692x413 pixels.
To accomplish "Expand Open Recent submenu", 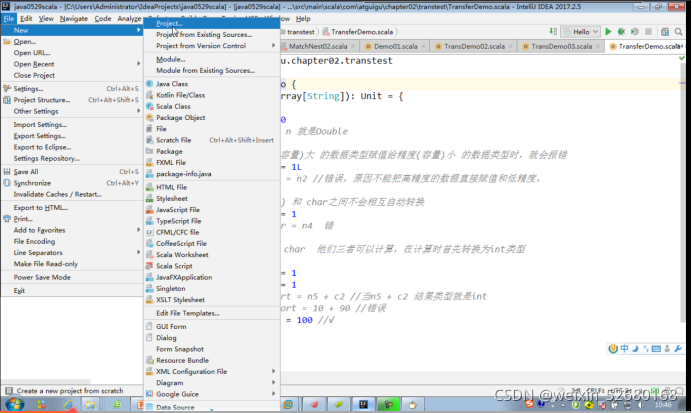I will [72, 64].
